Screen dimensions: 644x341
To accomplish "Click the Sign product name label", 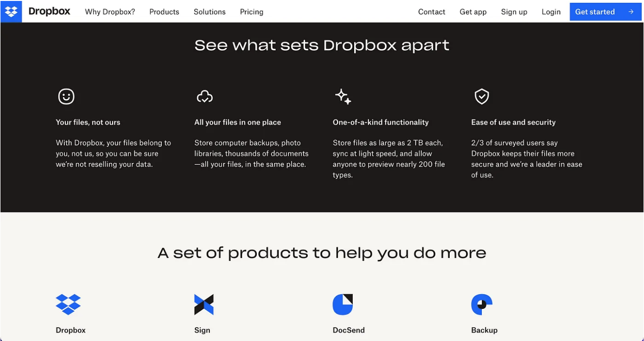I will [x=202, y=330].
